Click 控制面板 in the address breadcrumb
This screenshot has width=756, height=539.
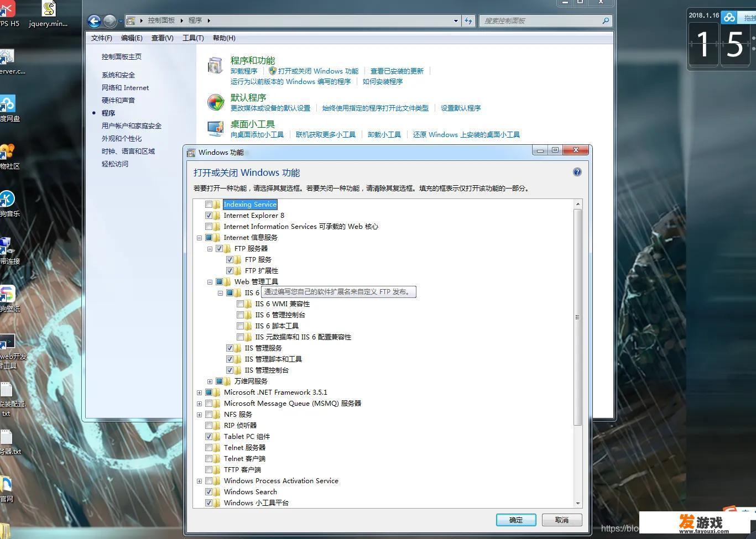[x=161, y=20]
